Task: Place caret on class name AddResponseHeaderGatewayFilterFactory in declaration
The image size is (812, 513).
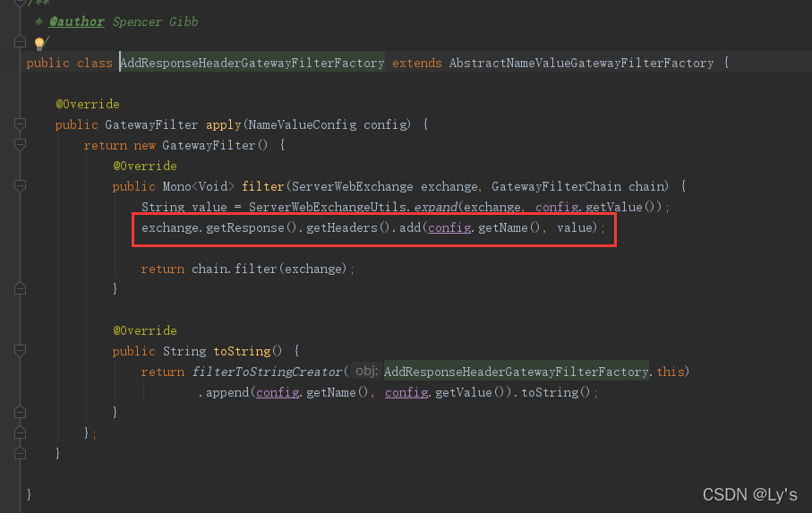Action: pos(252,64)
